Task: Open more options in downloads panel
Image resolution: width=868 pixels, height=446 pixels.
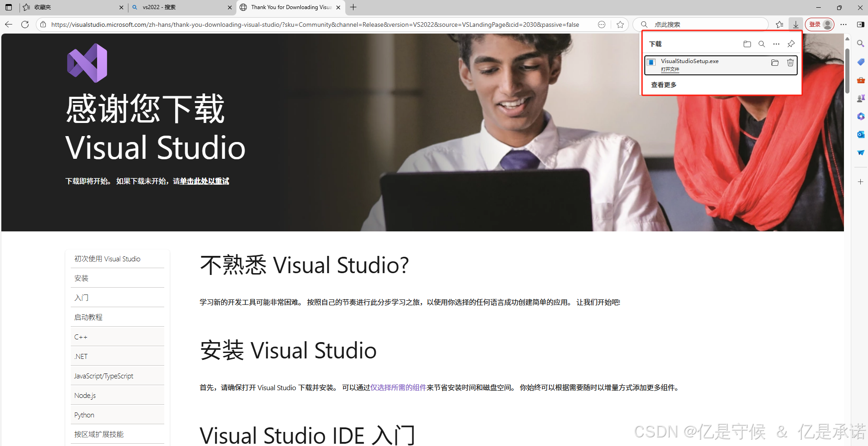Action: pos(776,44)
